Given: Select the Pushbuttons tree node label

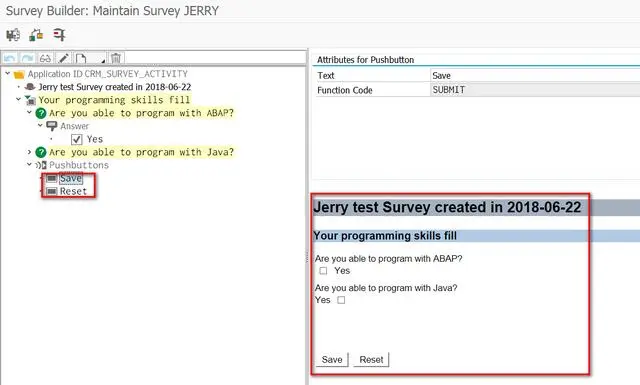Looking at the screenshot, I should [79, 165].
